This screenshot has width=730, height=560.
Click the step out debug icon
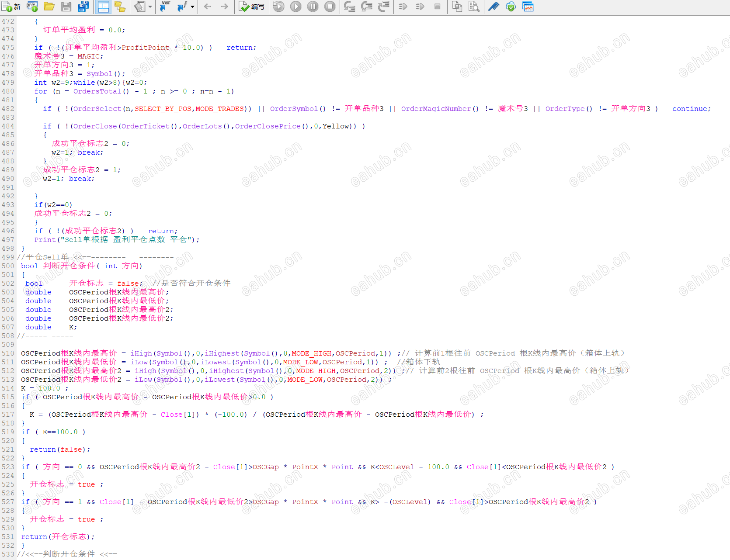coord(383,7)
